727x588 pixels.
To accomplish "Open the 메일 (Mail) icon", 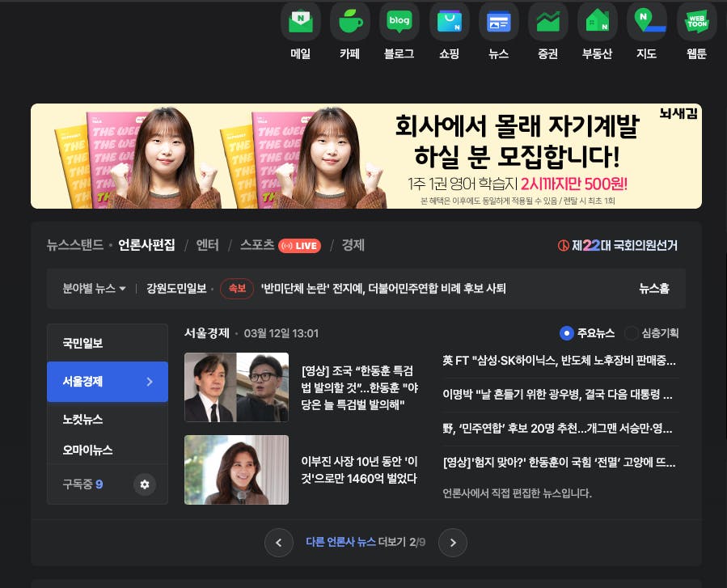I will pyautogui.click(x=301, y=21).
